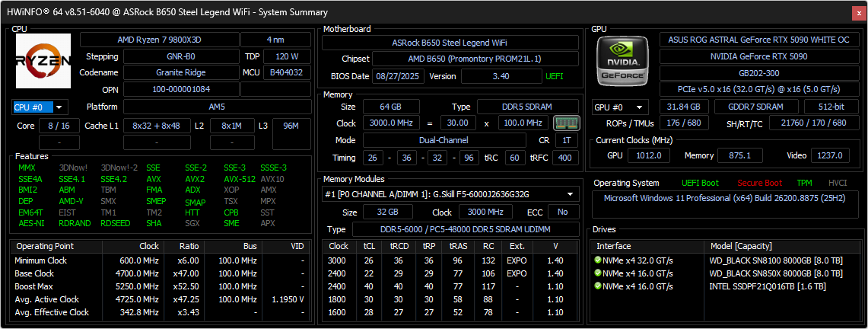The height and width of the screenshot is (329, 868).
Task: Select the Boost Max operating point row
Action: click(160, 286)
